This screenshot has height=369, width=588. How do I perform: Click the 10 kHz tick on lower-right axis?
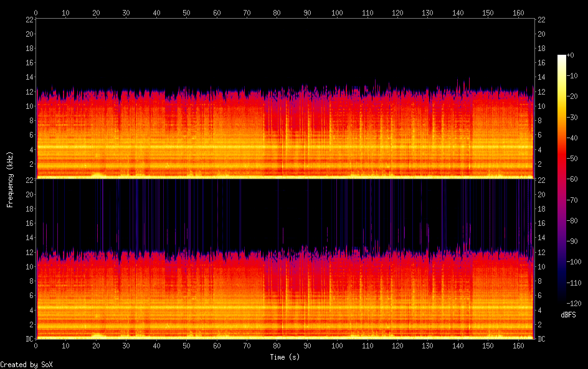click(x=541, y=266)
